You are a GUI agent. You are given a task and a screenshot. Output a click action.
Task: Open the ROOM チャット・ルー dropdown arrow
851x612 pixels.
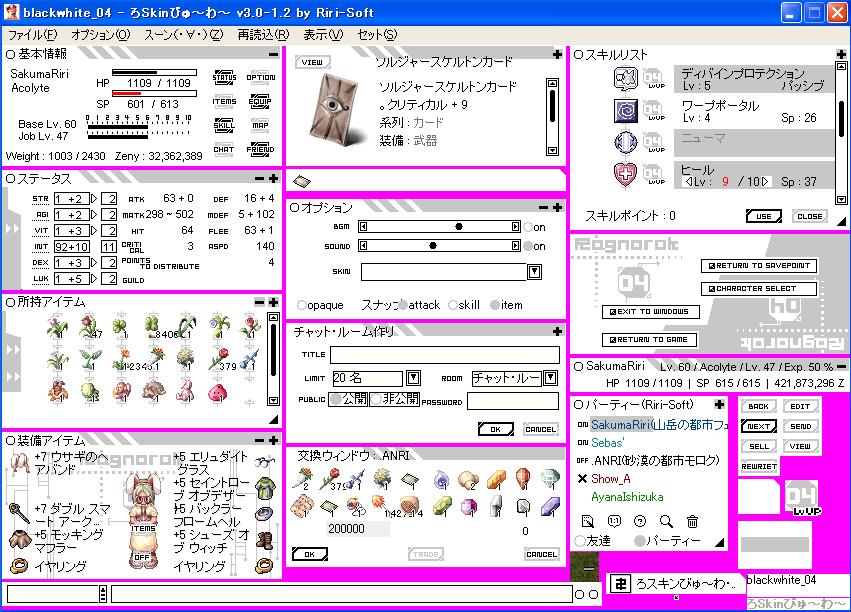[551, 378]
